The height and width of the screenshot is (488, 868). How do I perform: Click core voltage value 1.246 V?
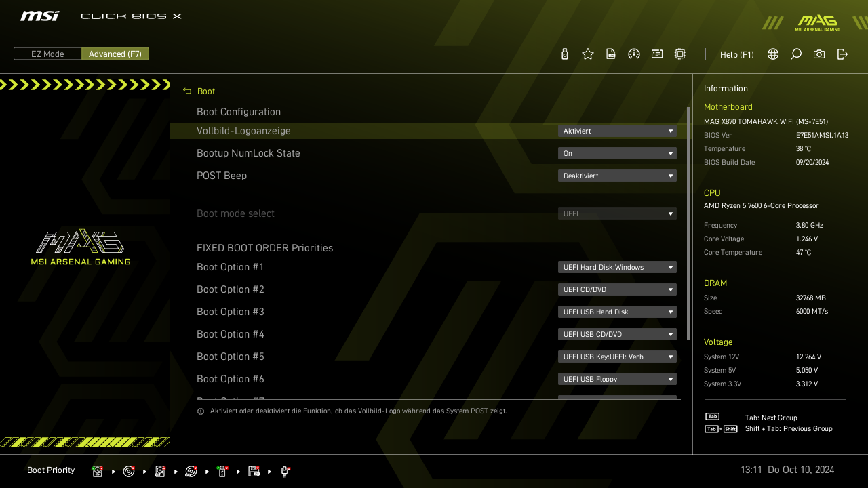(807, 239)
